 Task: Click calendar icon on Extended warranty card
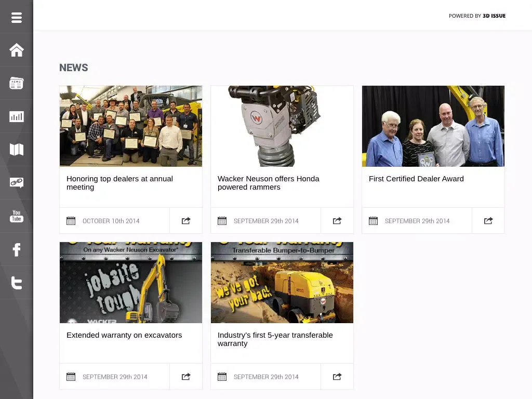(x=71, y=377)
